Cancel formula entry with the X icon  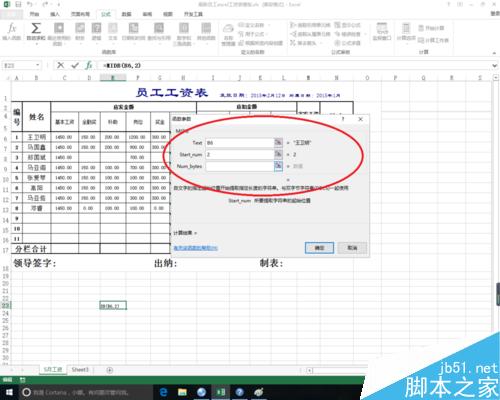tap(60, 65)
